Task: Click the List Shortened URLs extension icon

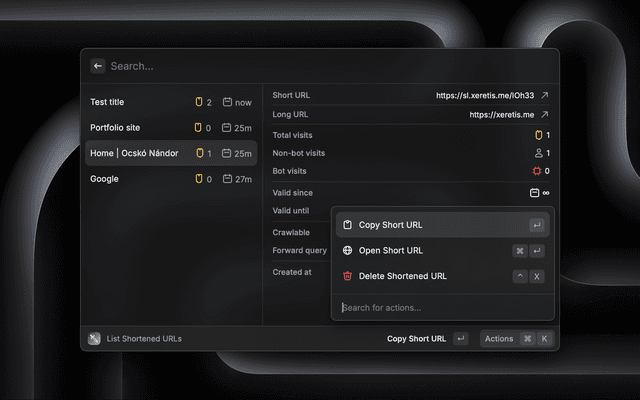Action: click(94, 339)
